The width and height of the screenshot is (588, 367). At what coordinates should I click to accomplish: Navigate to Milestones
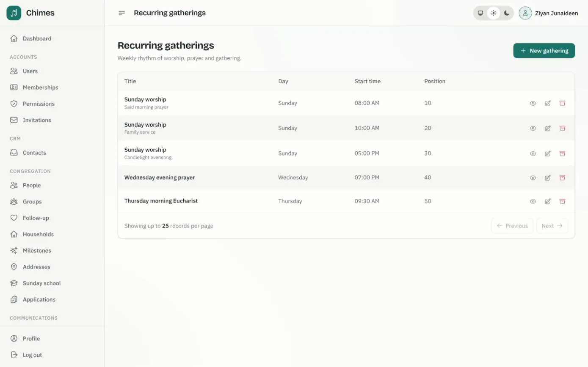click(x=52, y=251)
